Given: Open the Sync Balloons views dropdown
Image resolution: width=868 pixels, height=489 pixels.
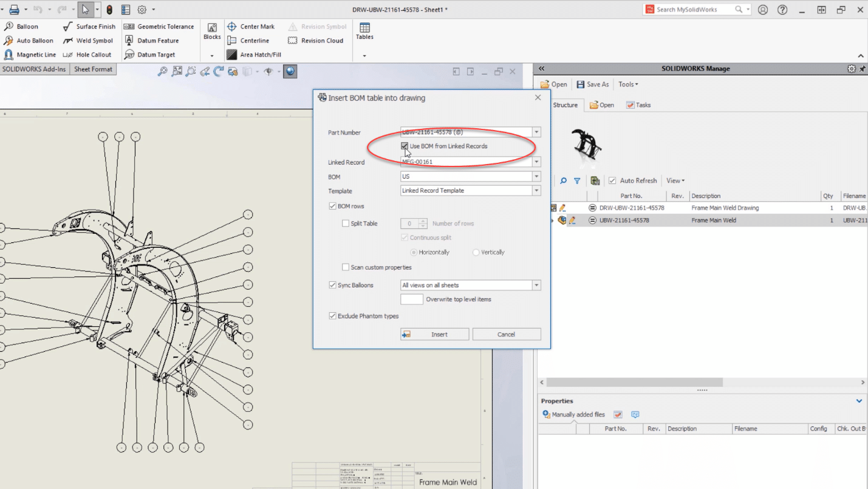Looking at the screenshot, I should [x=536, y=285].
